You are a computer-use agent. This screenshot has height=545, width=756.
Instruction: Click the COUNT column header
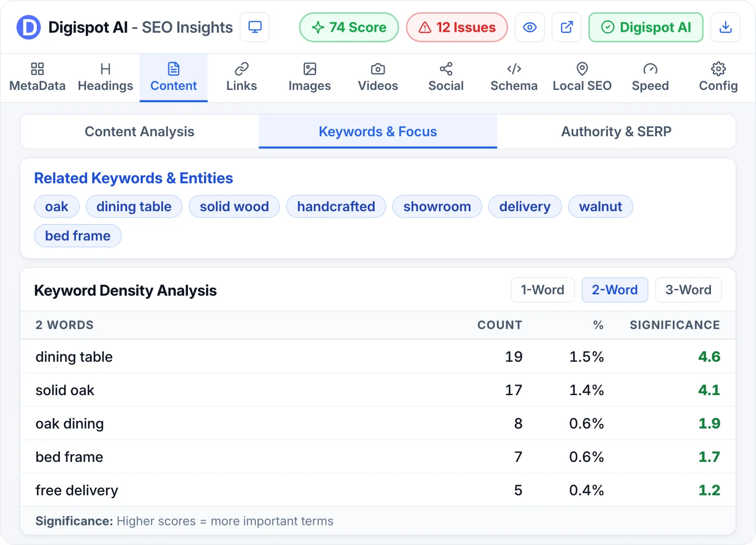(500, 325)
